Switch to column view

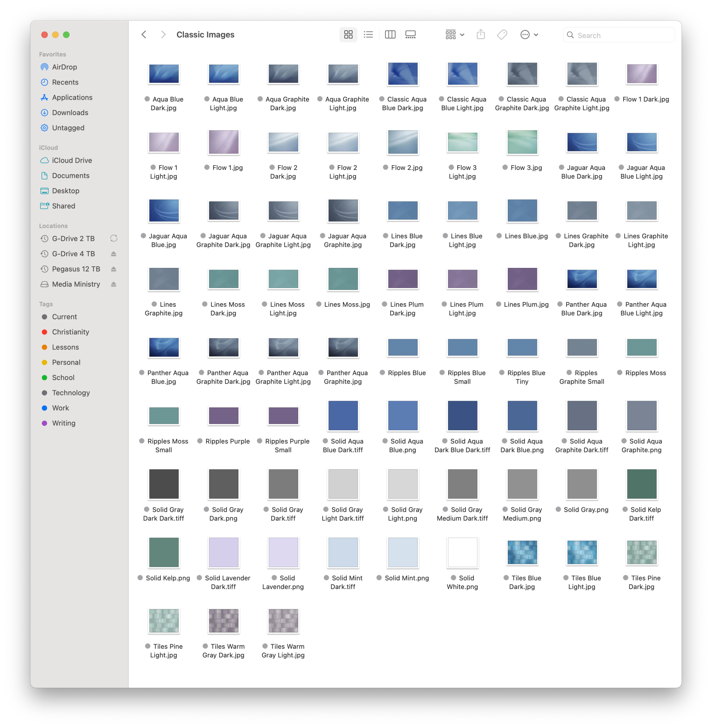[390, 35]
